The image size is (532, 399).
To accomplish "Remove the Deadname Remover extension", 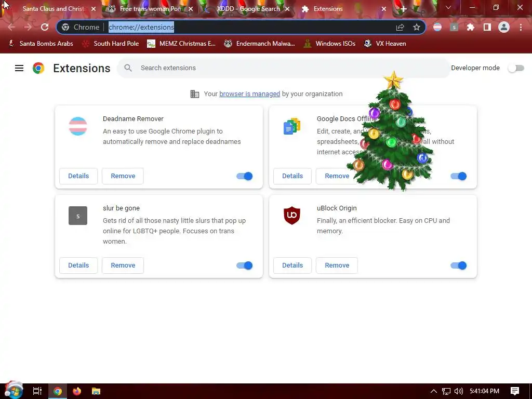I will click(x=123, y=176).
